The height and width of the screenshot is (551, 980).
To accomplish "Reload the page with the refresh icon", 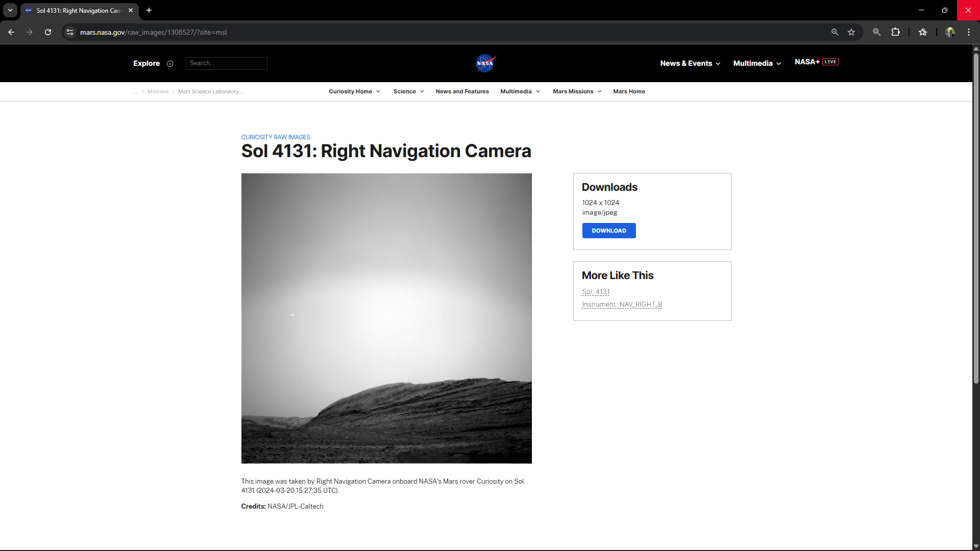I will [48, 32].
